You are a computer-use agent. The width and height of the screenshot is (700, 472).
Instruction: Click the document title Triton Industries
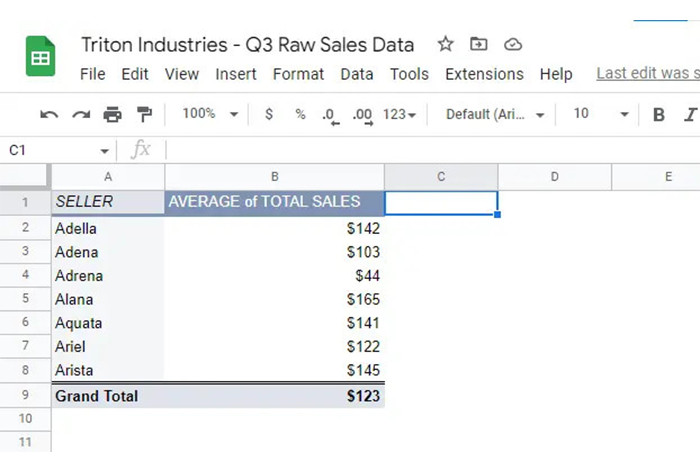(247, 45)
